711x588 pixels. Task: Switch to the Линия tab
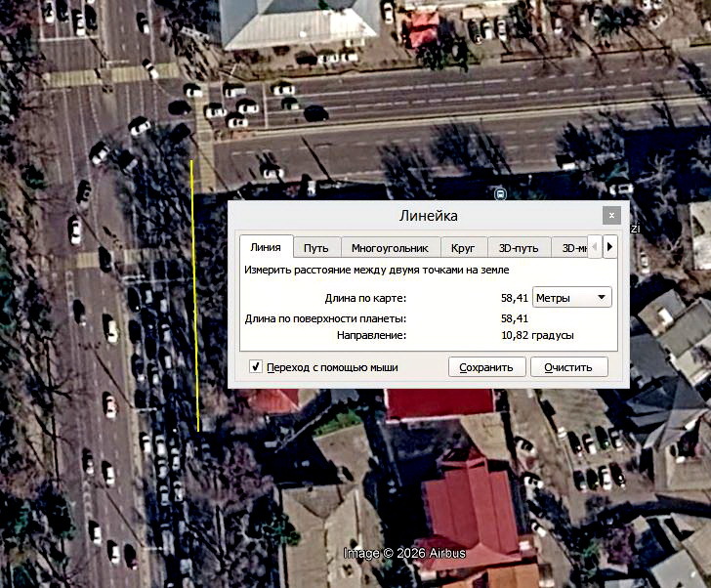coord(266,247)
